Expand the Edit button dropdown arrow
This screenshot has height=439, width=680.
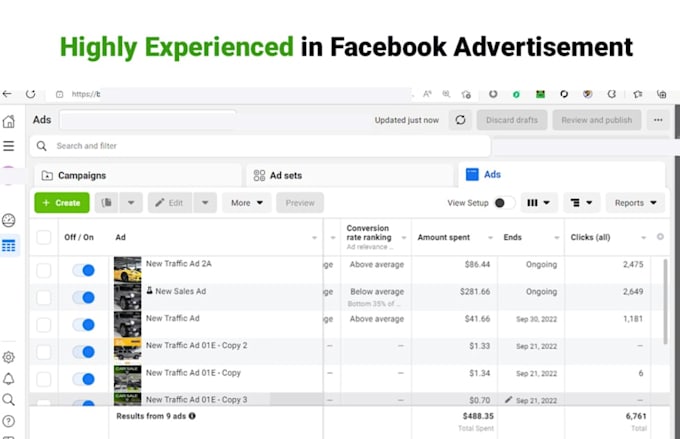pyautogui.click(x=205, y=203)
